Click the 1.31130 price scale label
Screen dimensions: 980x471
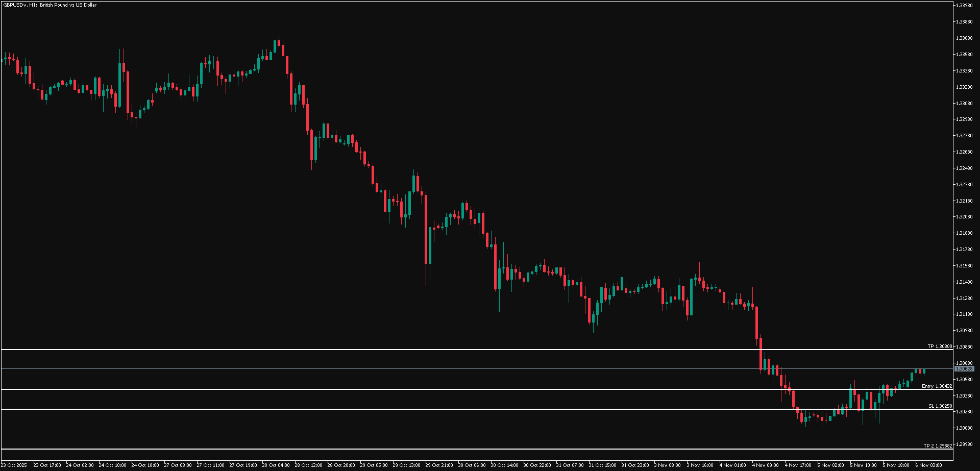click(x=964, y=314)
